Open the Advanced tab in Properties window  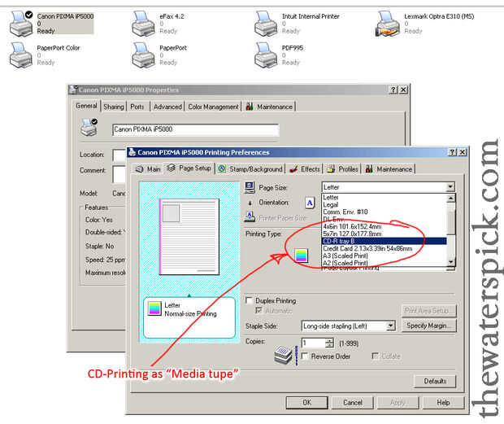click(x=167, y=107)
